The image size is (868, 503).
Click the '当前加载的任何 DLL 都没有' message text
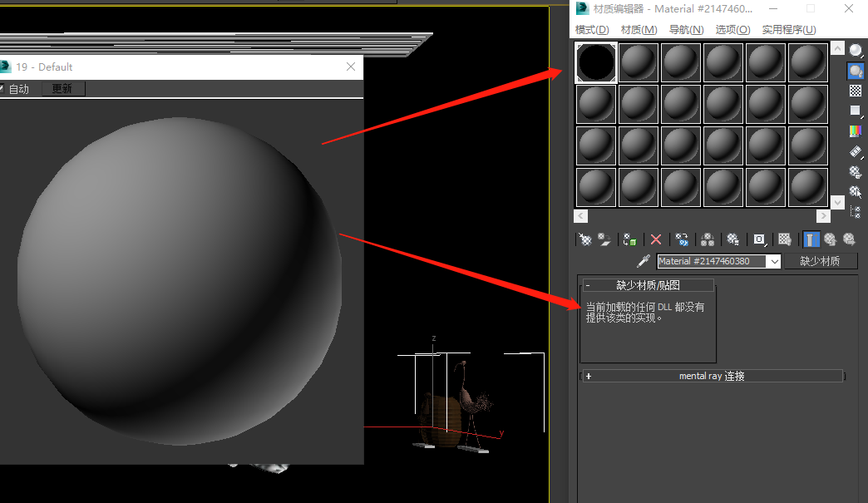(x=645, y=307)
